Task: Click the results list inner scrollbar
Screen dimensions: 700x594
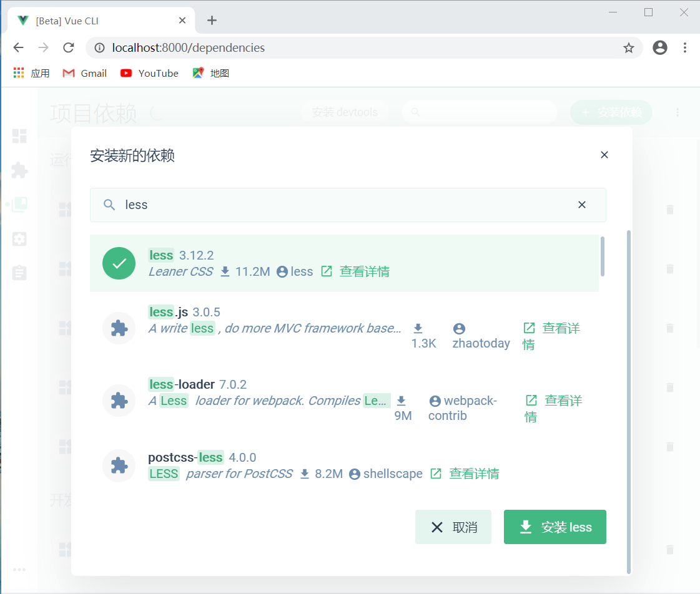Action: point(602,257)
